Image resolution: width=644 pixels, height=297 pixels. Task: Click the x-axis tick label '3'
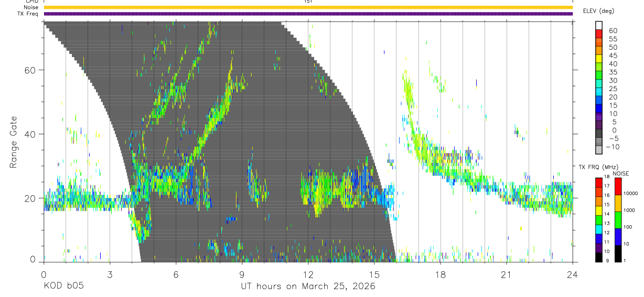click(x=110, y=274)
